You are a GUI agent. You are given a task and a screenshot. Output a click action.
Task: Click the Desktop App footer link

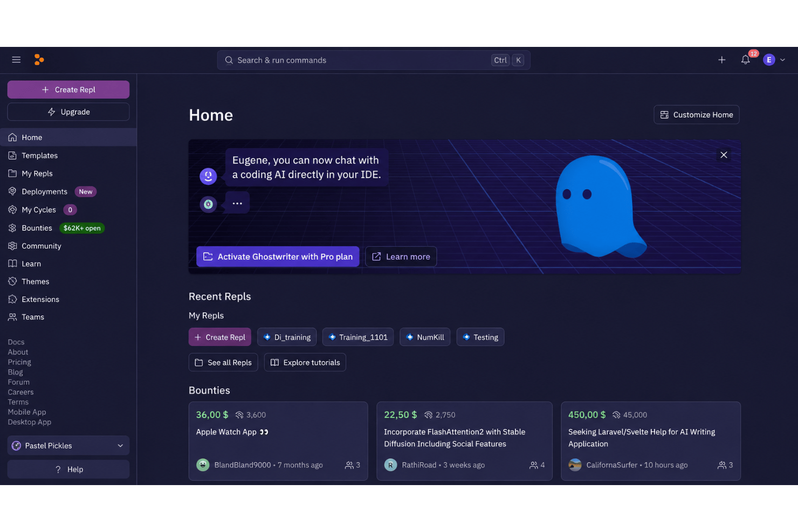[x=30, y=422]
